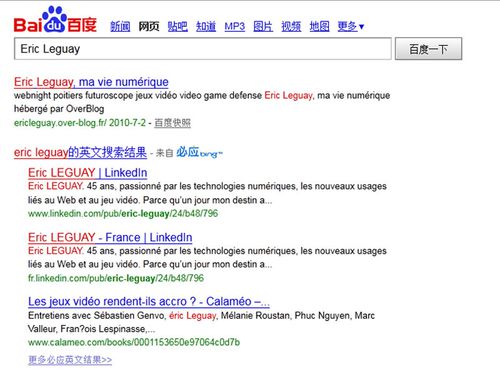Focus the search box containing Eric Leguay

pyautogui.click(x=203, y=49)
